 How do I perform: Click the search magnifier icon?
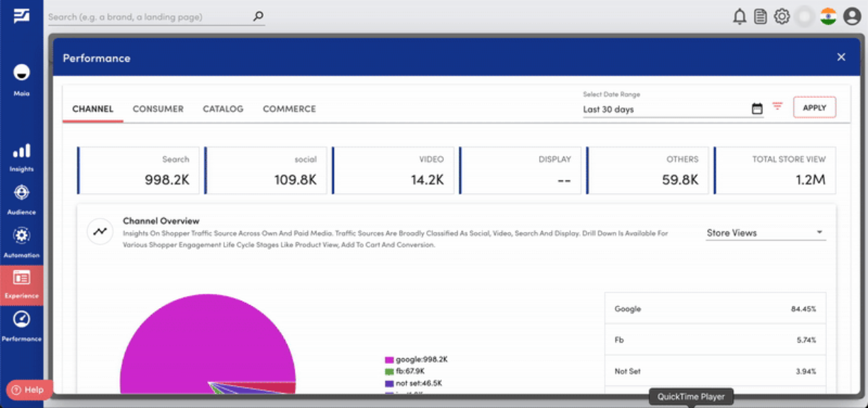(x=258, y=16)
